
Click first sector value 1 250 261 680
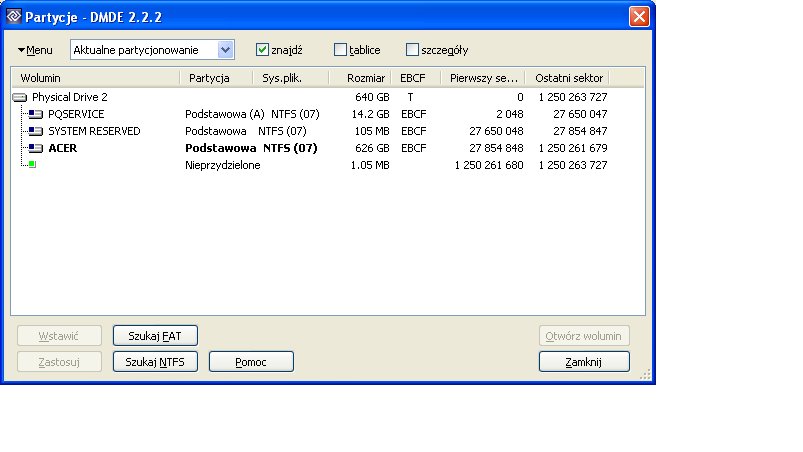coord(489,165)
